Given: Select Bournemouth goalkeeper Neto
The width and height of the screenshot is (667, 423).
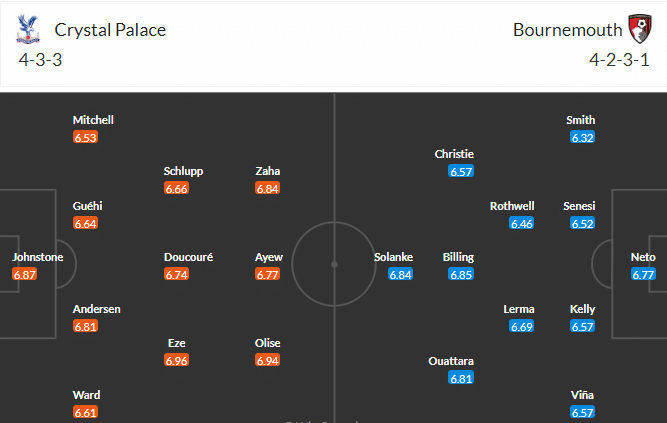Looking at the screenshot, I should click(643, 257).
